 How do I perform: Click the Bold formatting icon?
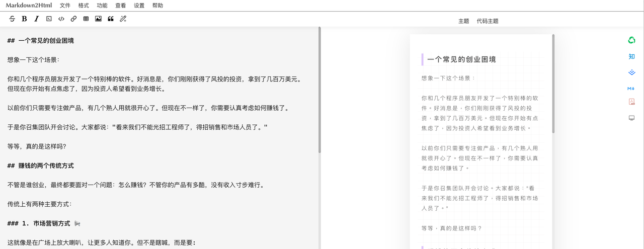pyautogui.click(x=24, y=19)
